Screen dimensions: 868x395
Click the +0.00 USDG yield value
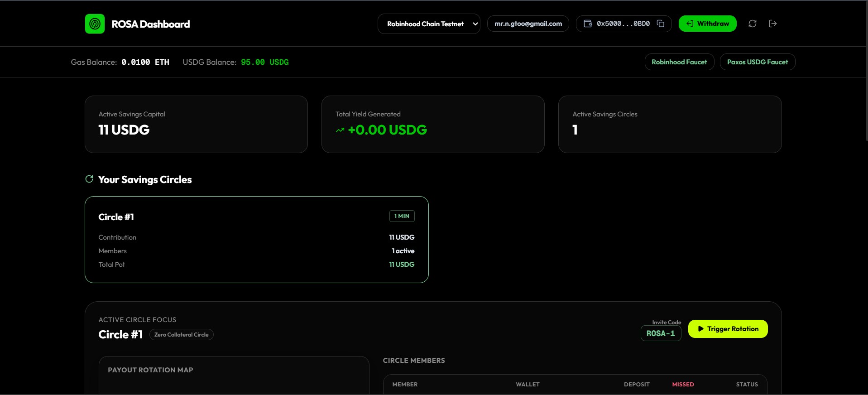point(387,130)
